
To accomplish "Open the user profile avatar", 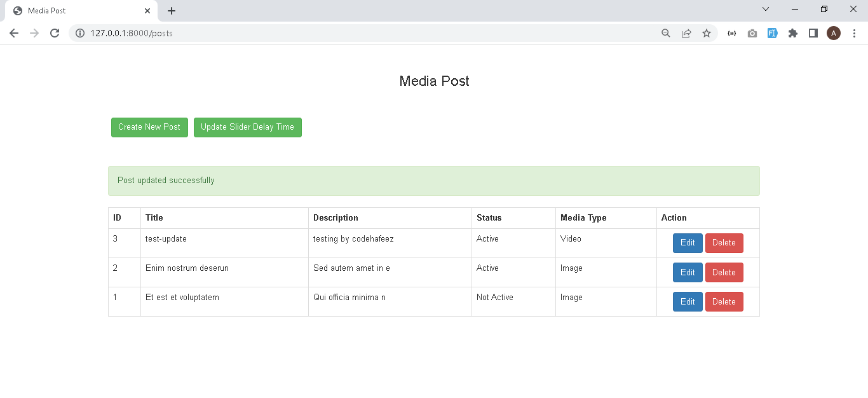I will point(833,33).
